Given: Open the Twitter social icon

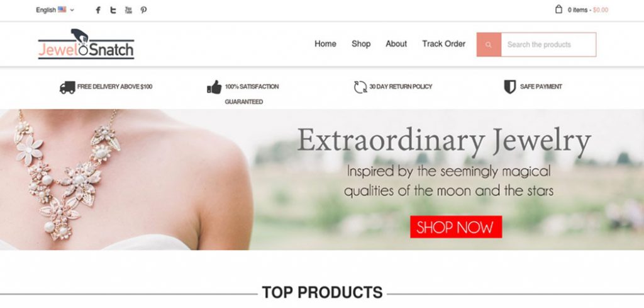Looking at the screenshot, I should click(113, 10).
